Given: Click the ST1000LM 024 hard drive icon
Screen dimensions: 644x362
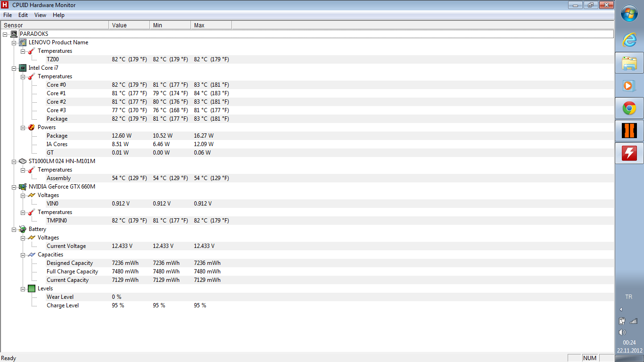Looking at the screenshot, I should point(23,161).
